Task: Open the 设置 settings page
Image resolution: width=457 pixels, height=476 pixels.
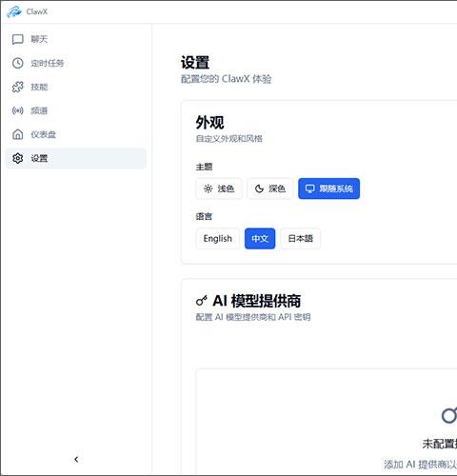Action: (76, 158)
